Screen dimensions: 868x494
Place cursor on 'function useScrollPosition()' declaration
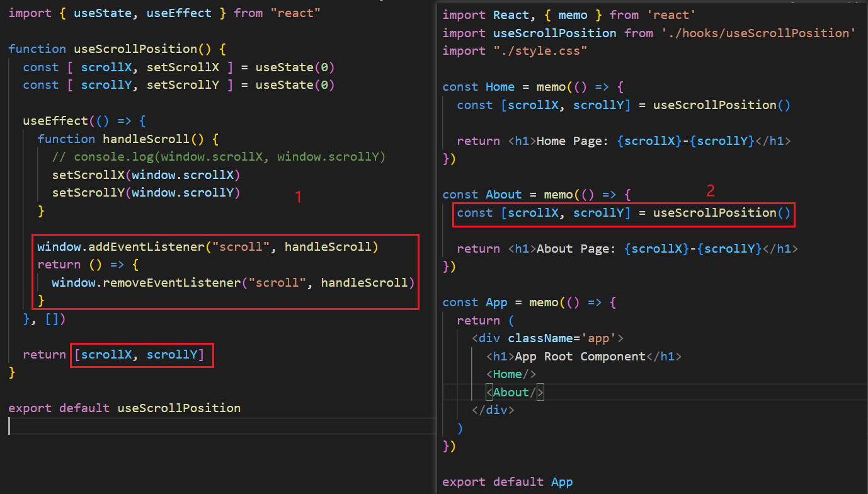(117, 49)
